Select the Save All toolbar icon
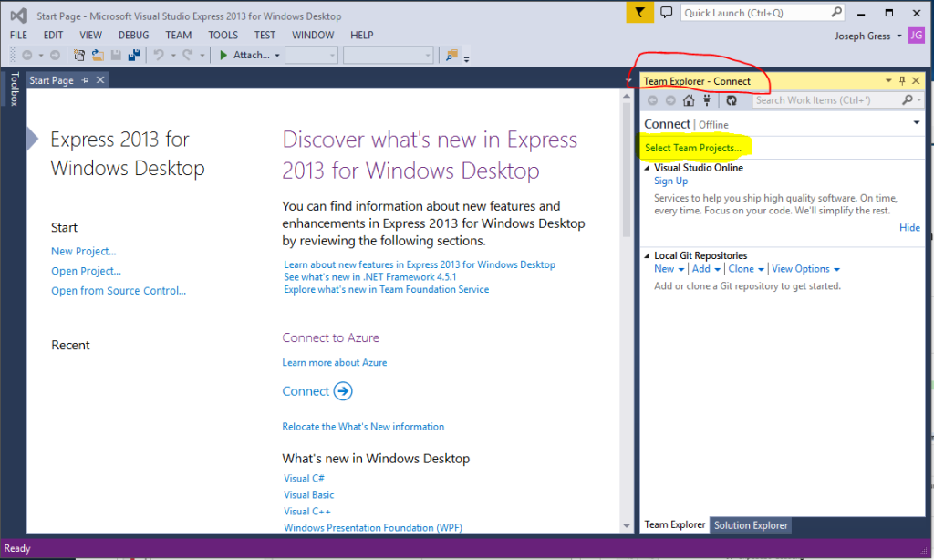Image resolution: width=934 pixels, height=560 pixels. coord(134,55)
